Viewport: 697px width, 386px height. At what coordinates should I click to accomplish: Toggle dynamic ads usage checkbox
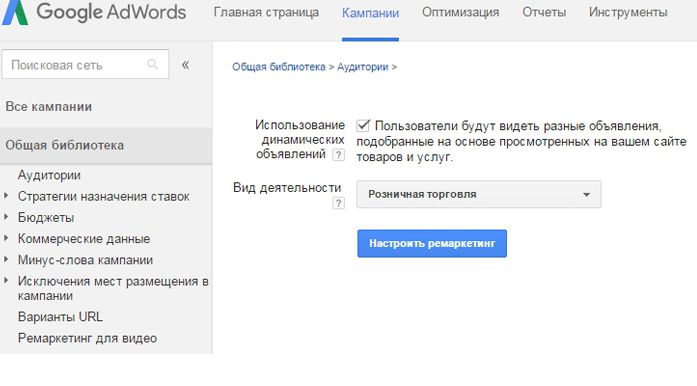coord(363,125)
